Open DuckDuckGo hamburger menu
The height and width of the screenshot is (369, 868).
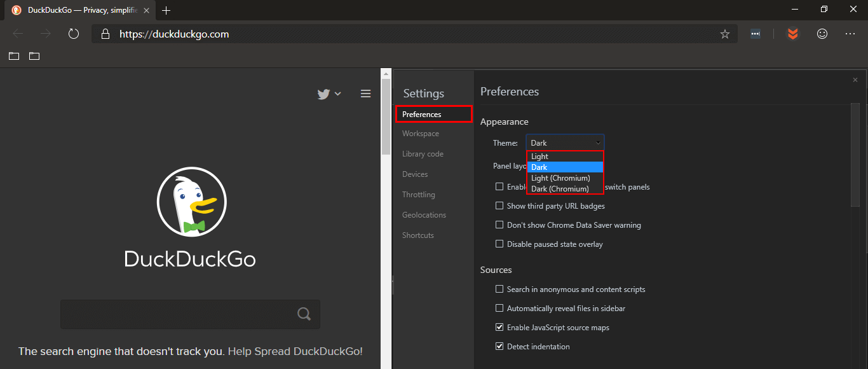point(365,94)
